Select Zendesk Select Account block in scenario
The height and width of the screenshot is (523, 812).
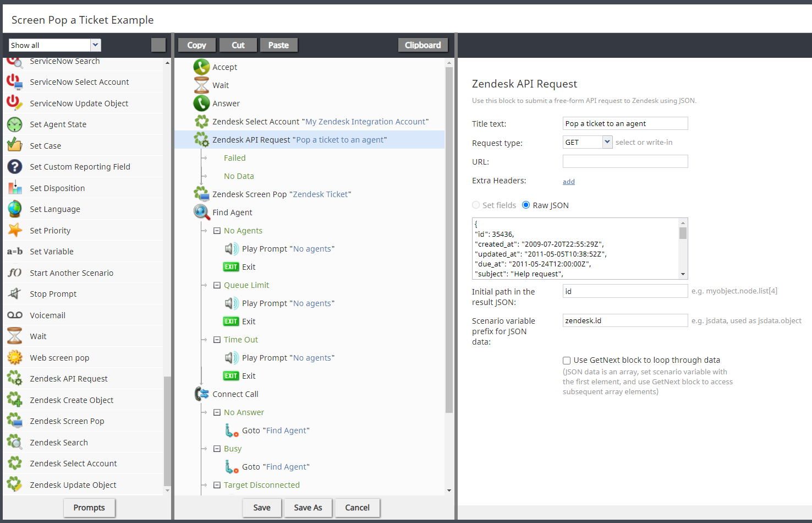(x=311, y=122)
